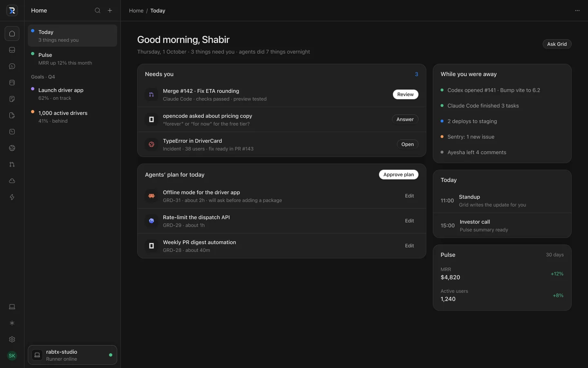The width and height of the screenshot is (588, 368).
Task: Click 'Sentry: 1 new issue' entry
Action: pos(471,137)
